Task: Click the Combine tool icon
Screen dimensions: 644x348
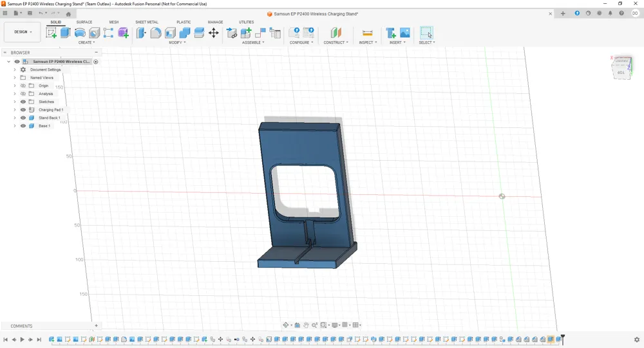Action: point(185,33)
